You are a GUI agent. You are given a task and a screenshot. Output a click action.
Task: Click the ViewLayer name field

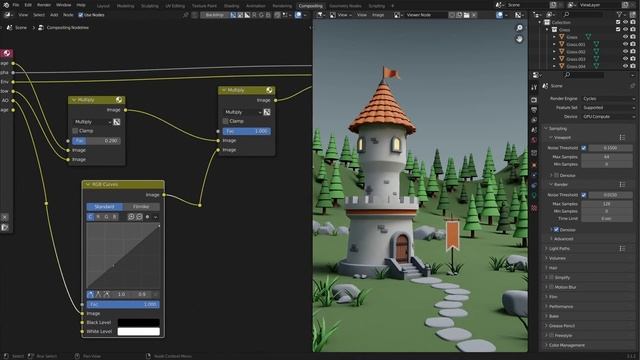coord(598,5)
